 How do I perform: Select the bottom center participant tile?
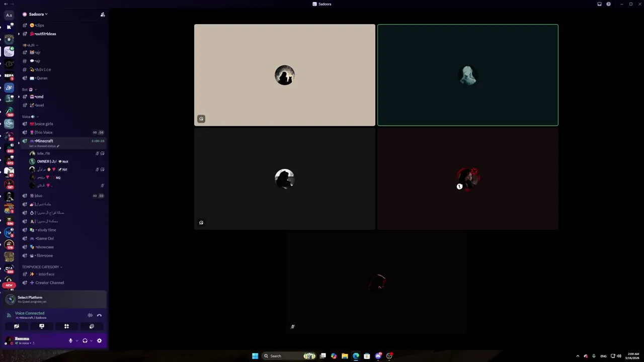(376, 282)
